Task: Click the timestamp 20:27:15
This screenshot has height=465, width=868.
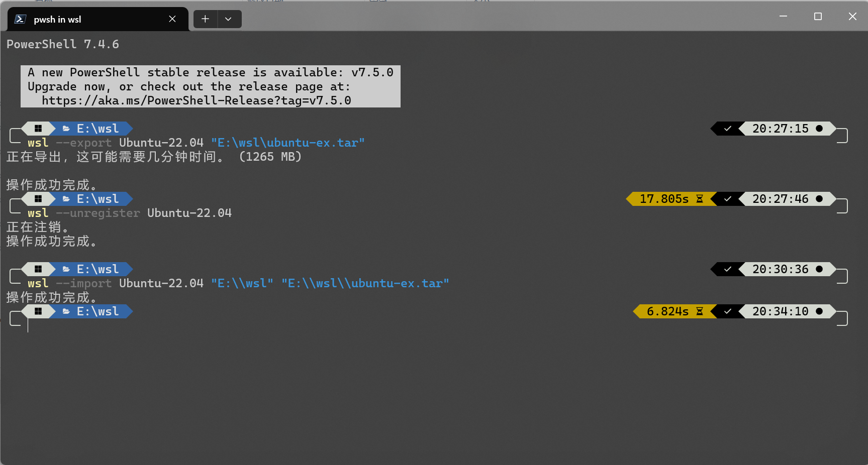Action: click(781, 129)
